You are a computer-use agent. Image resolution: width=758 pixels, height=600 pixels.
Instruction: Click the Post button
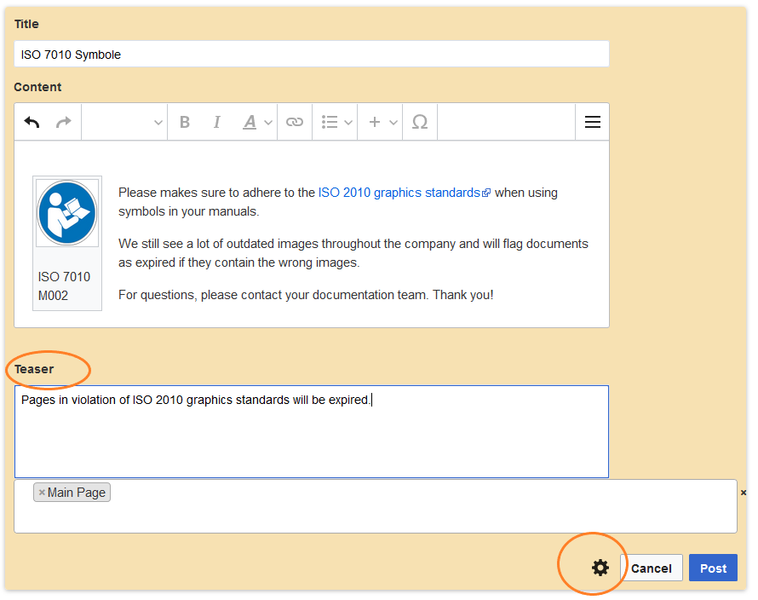713,568
